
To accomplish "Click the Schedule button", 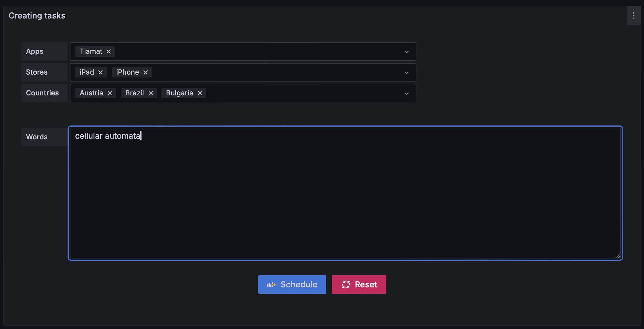I will coord(292,284).
